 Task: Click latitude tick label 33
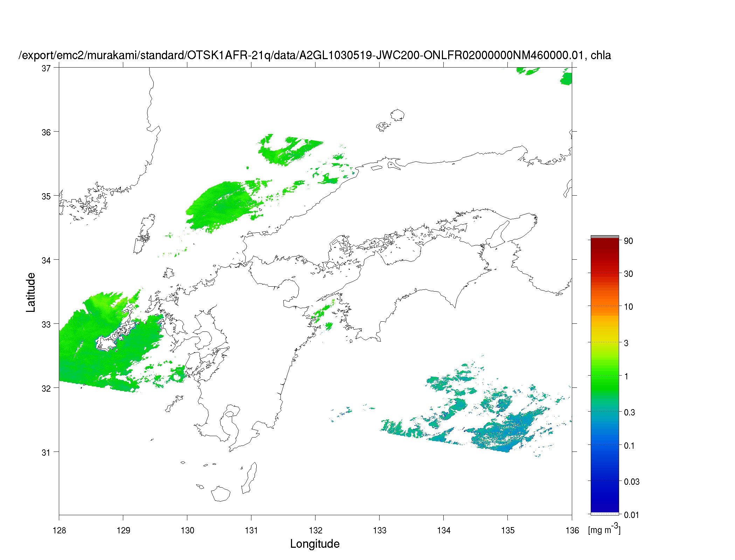pos(46,324)
